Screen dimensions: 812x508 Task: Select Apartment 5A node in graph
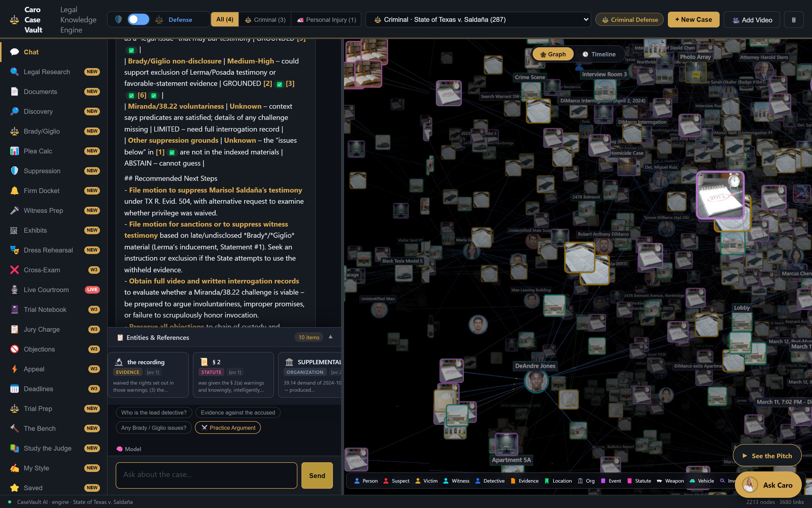(507, 444)
